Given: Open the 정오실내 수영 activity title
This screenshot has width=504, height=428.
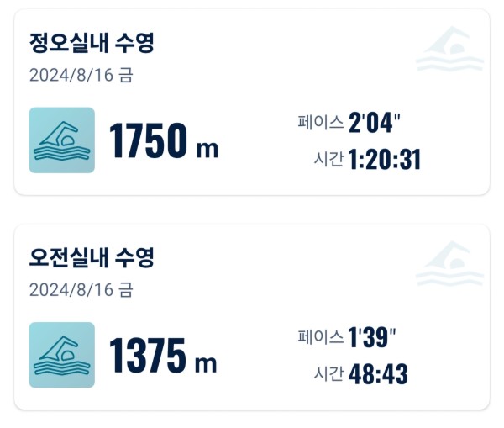Looking at the screenshot, I should click(x=92, y=43).
